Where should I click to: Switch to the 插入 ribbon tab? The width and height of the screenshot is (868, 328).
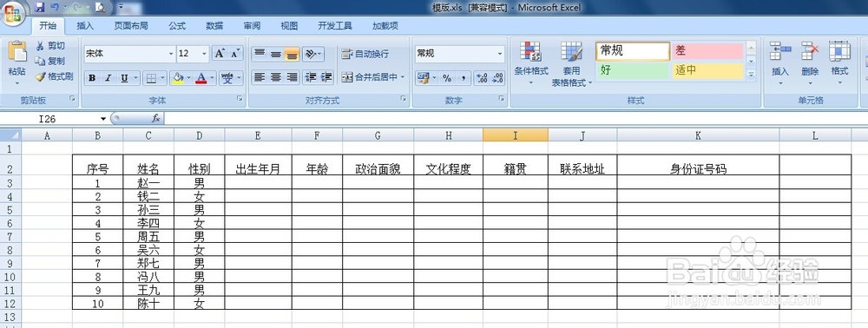pyautogui.click(x=85, y=25)
